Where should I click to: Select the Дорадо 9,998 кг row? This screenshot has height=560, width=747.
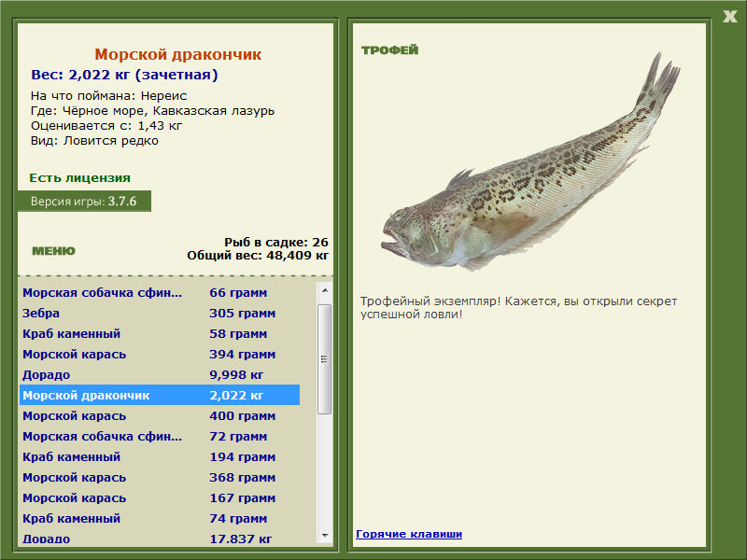160,375
